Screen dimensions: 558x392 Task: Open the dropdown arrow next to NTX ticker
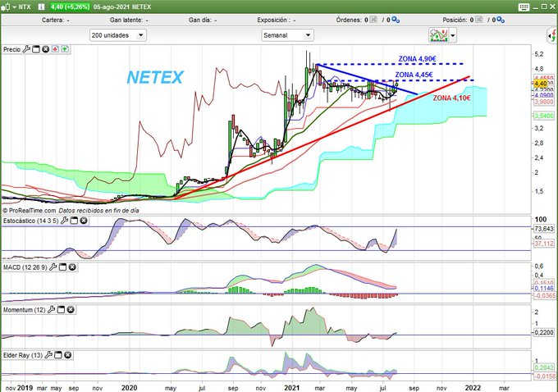coord(14,7)
